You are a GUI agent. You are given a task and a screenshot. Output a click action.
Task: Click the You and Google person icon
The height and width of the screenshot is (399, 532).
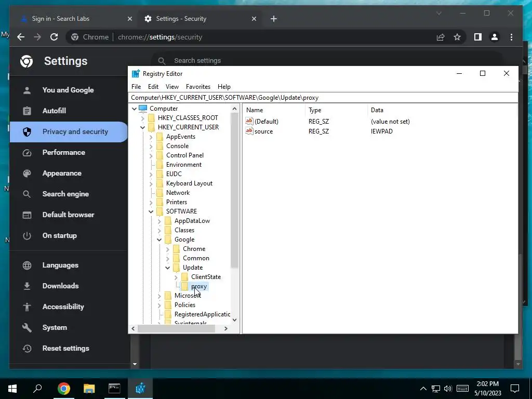point(27,90)
